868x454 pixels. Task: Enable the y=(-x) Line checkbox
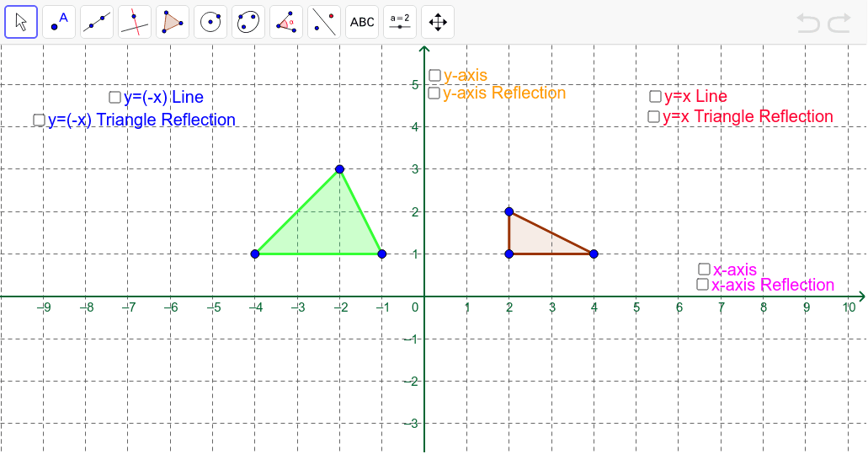[114, 98]
